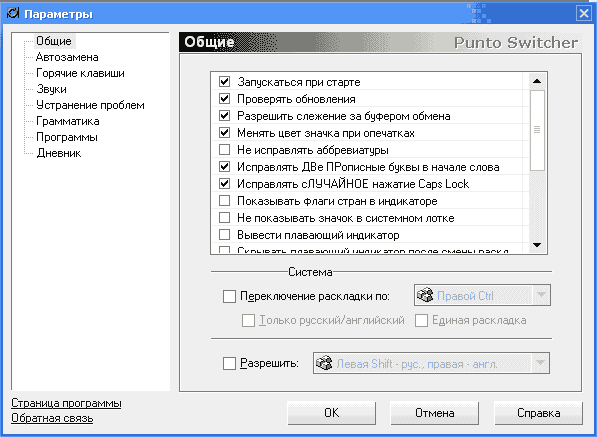Check Только русский/английский option

click(248, 321)
